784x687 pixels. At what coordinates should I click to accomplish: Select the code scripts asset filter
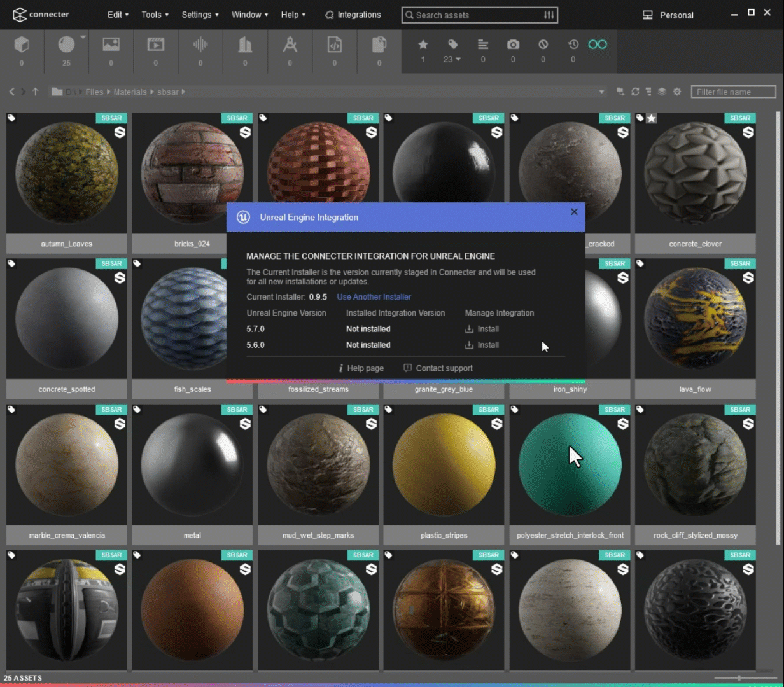click(x=335, y=44)
